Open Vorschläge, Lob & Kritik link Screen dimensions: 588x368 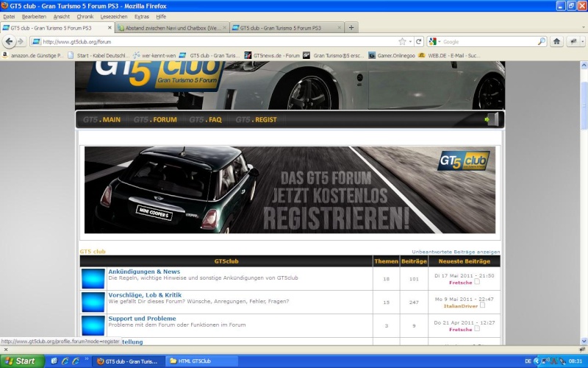(x=145, y=295)
